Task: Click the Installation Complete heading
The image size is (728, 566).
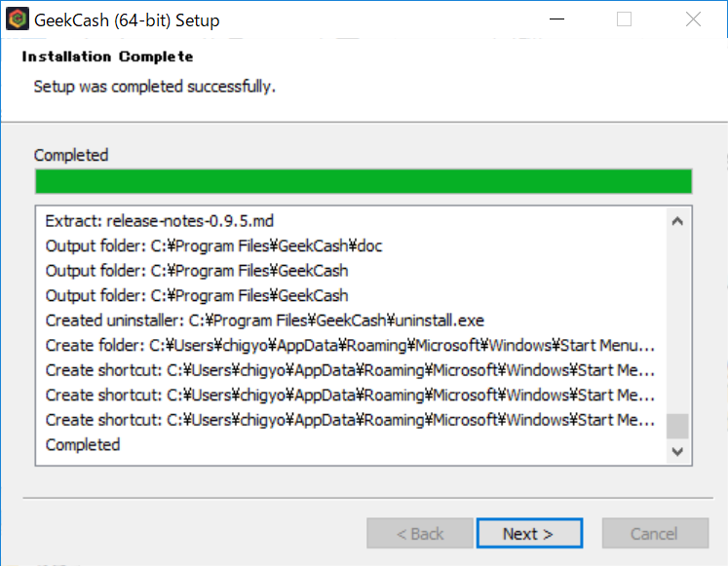Action: [107, 57]
